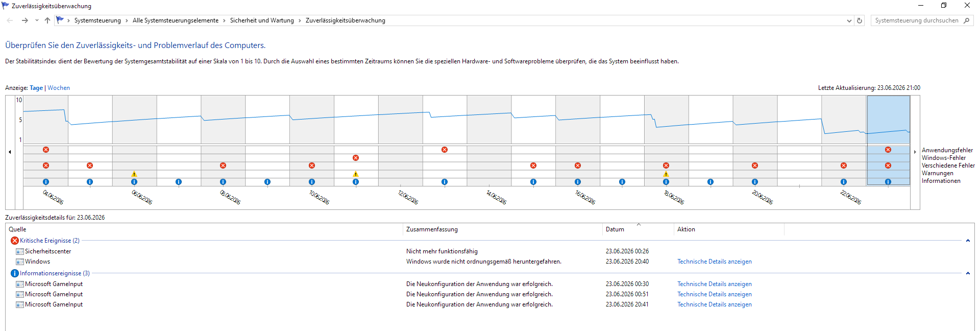Click Sicherheit und Wartung breadcrumb
Screen dimensions: 980x331
pyautogui.click(x=262, y=20)
